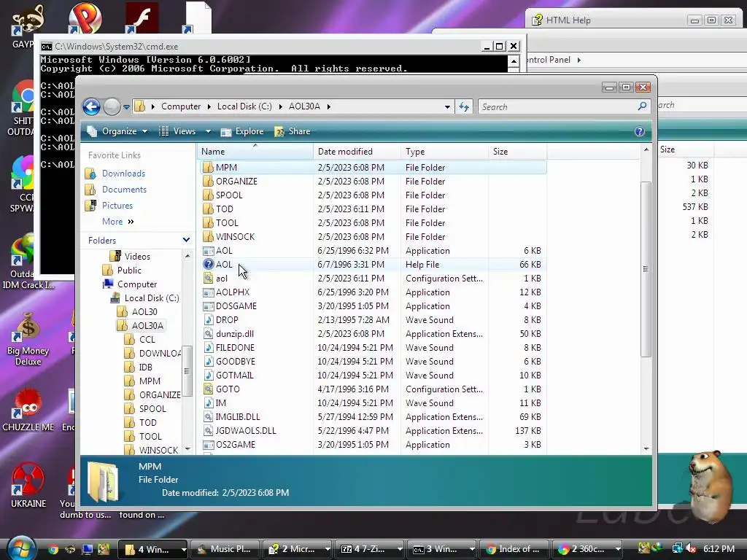Viewport: 747px width, 560px height.
Task: Select the DROP wave sound icon
Action: tap(208, 319)
